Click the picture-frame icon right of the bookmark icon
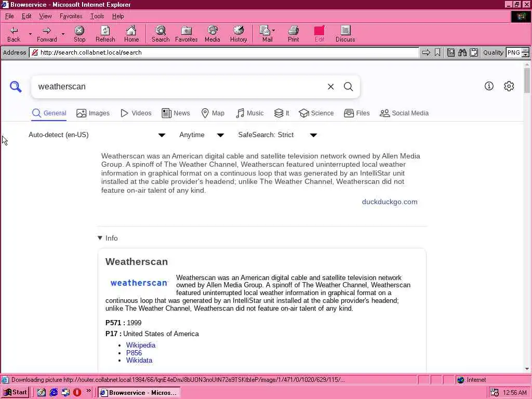Screen dimensions: 532x399 (450, 52)
